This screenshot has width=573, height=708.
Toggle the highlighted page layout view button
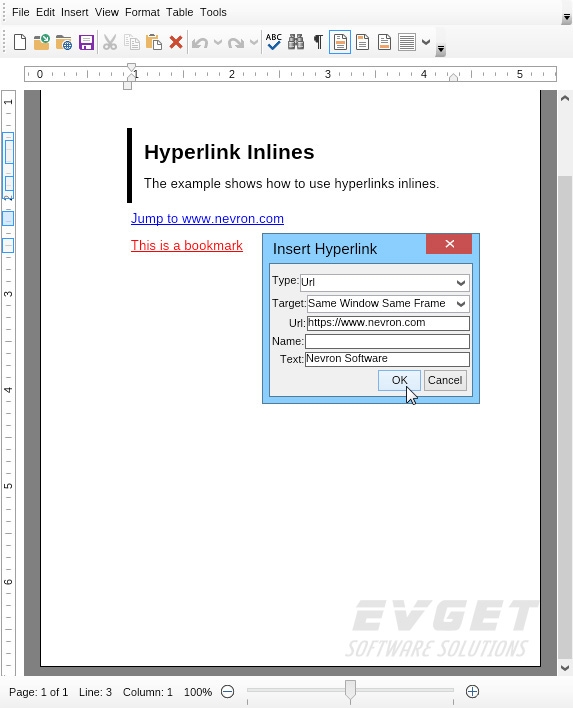coord(340,42)
